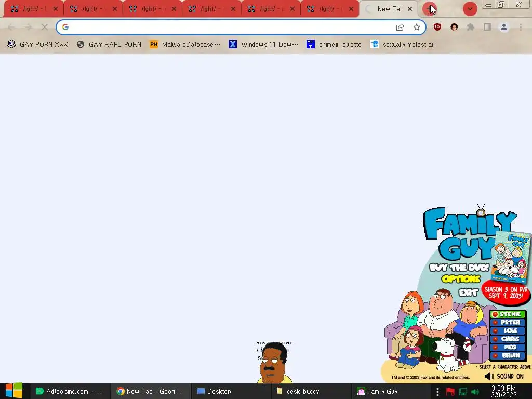Open the share this page icon
The height and width of the screenshot is (399, 532).
(x=400, y=27)
